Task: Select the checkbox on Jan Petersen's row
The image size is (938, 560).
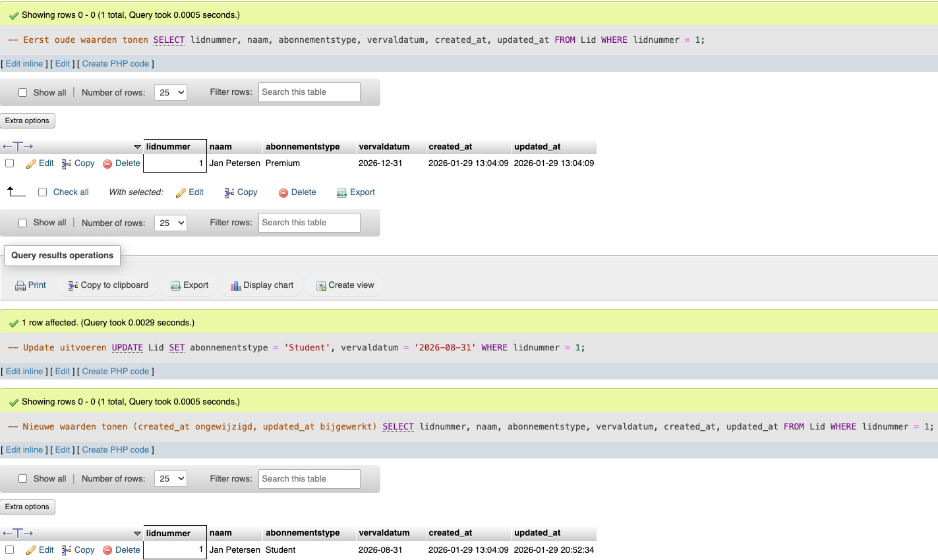Action: pyautogui.click(x=9, y=163)
